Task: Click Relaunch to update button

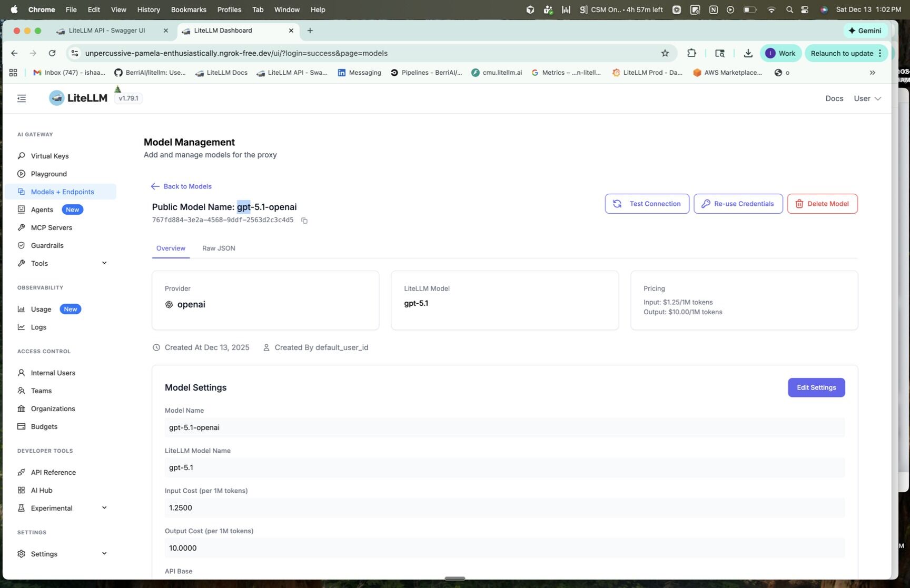Action: tap(846, 53)
